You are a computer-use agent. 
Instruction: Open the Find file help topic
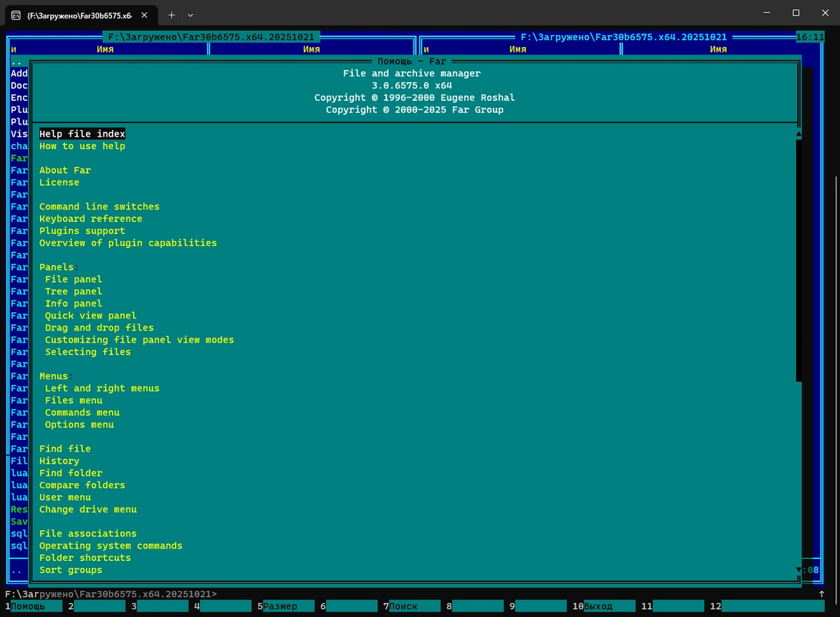pyautogui.click(x=65, y=449)
